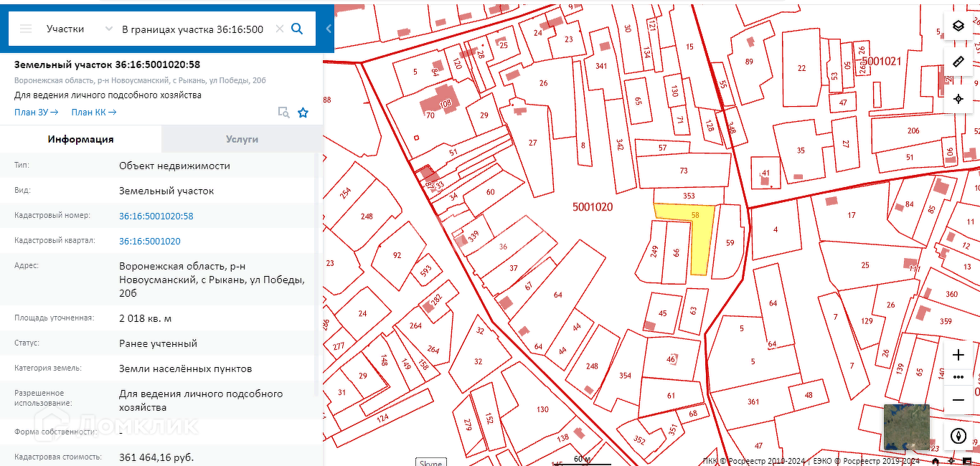Activate the ruler measurement tool
This screenshot has width=980, height=466.
click(958, 62)
